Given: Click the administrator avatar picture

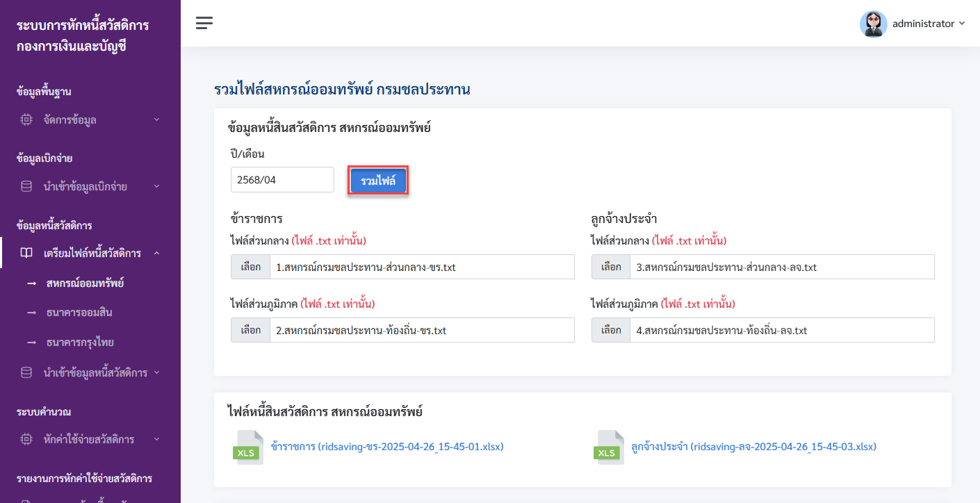Looking at the screenshot, I should click(x=874, y=24).
